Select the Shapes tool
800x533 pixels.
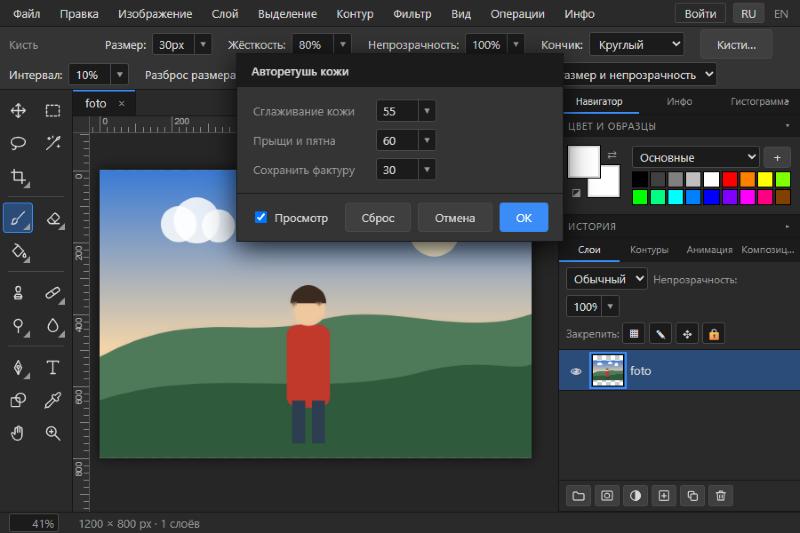(x=18, y=400)
